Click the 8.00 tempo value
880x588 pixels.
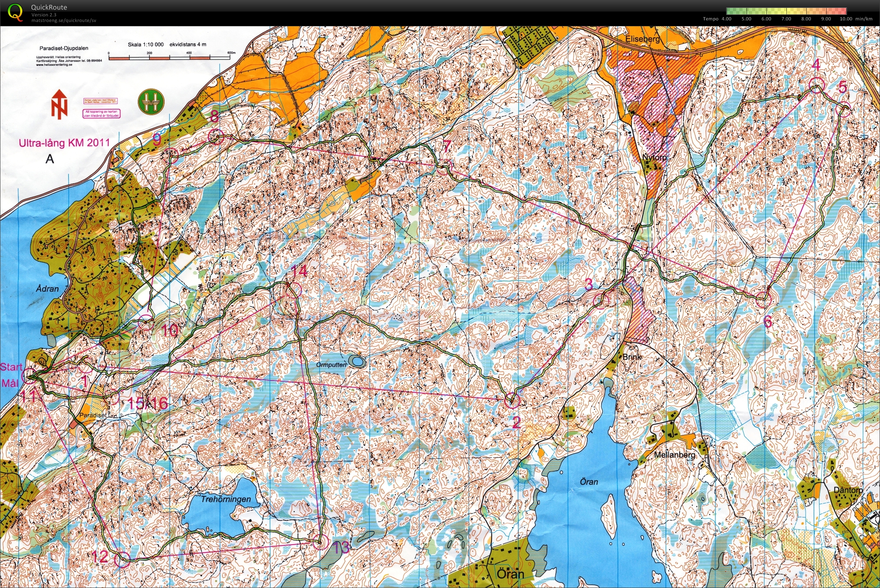tap(806, 19)
